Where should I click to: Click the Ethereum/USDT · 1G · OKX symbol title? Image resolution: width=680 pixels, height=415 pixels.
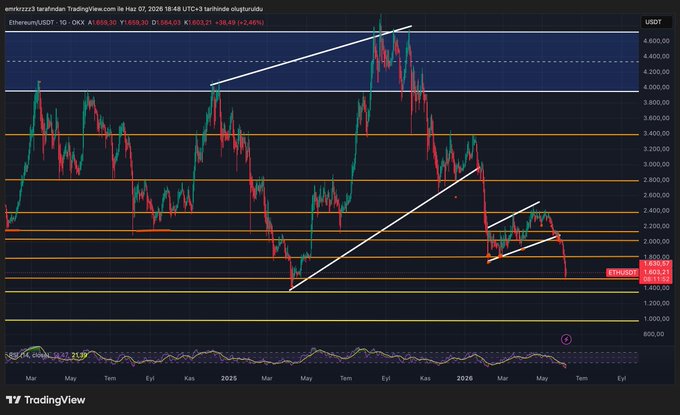click(46, 23)
